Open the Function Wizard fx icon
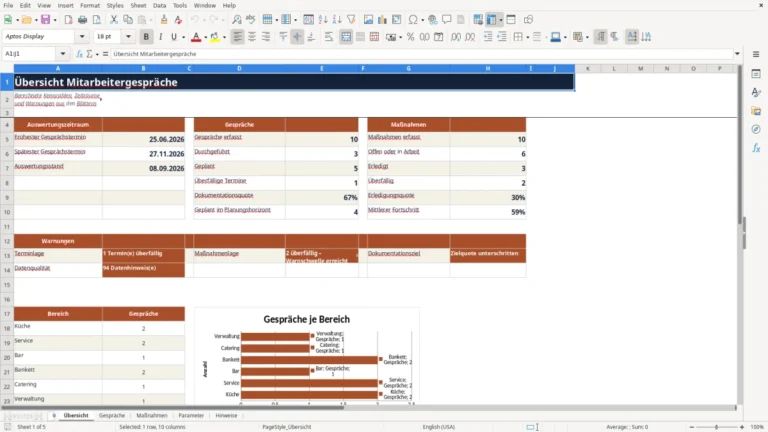The height and width of the screenshot is (432, 768). 79,54
